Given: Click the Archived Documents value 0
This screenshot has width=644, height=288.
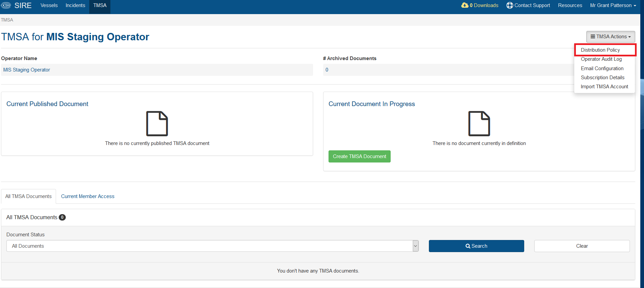Looking at the screenshot, I should (327, 70).
